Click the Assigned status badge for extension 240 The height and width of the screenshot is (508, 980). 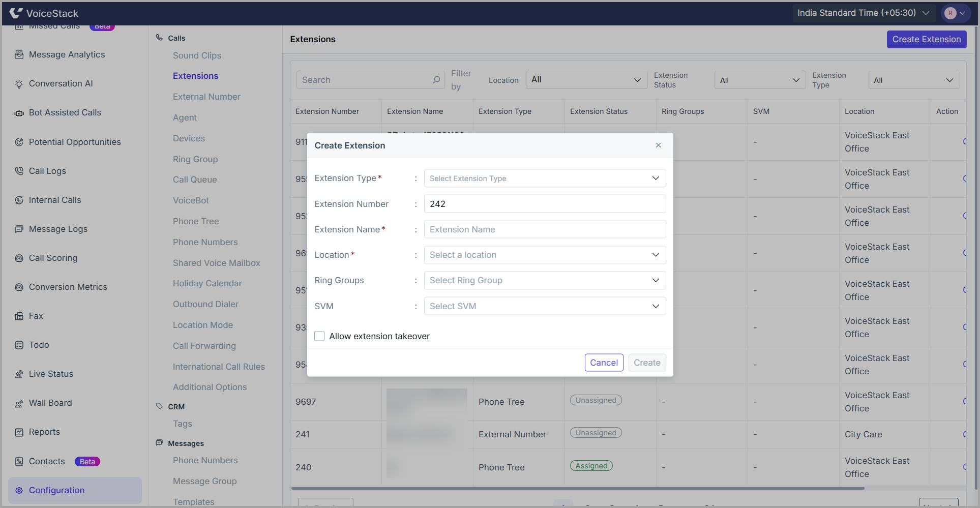(x=591, y=466)
